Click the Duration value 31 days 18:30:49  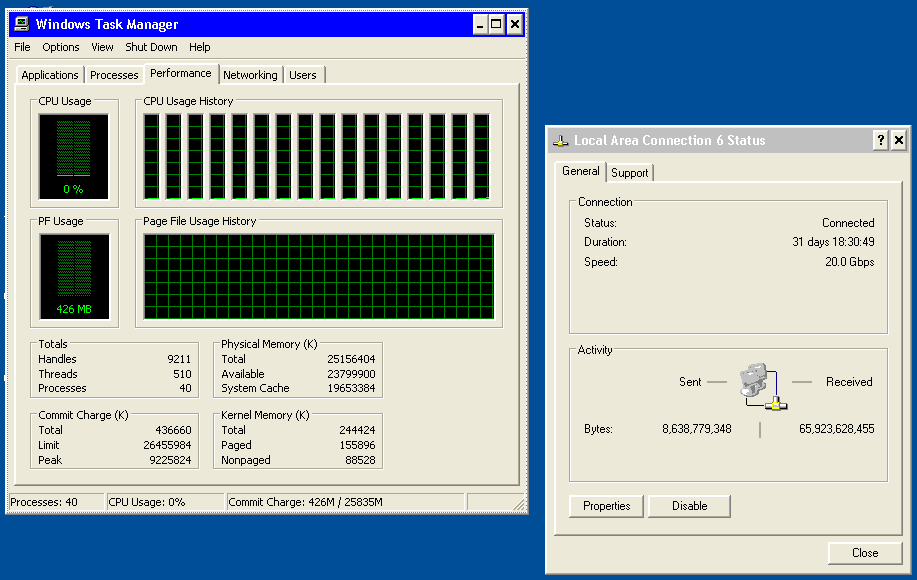(x=833, y=242)
